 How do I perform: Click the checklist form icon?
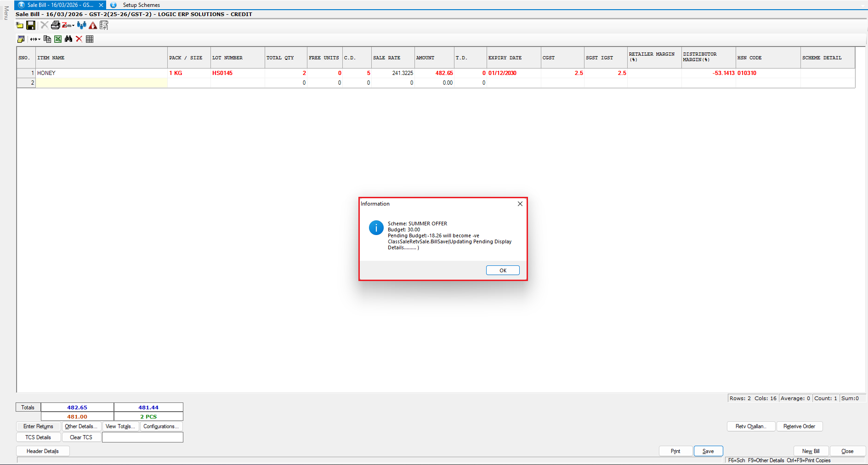(x=104, y=25)
